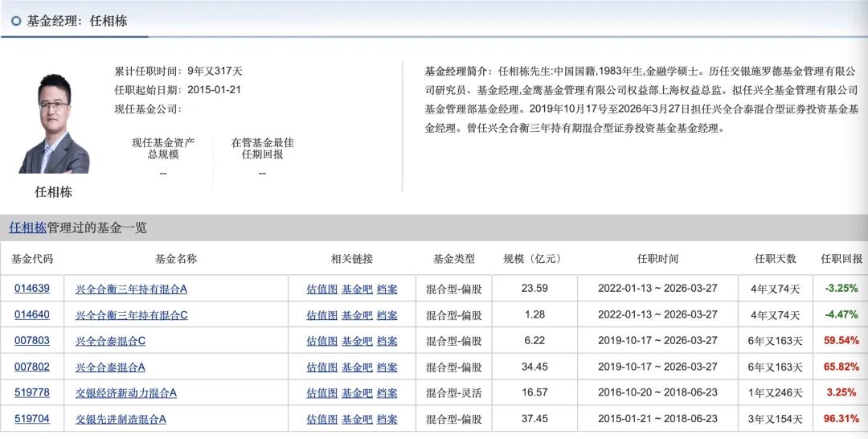Click the 任职起始日期 2015-01-21 text
This screenshot has height=439, width=868.
click(178, 90)
